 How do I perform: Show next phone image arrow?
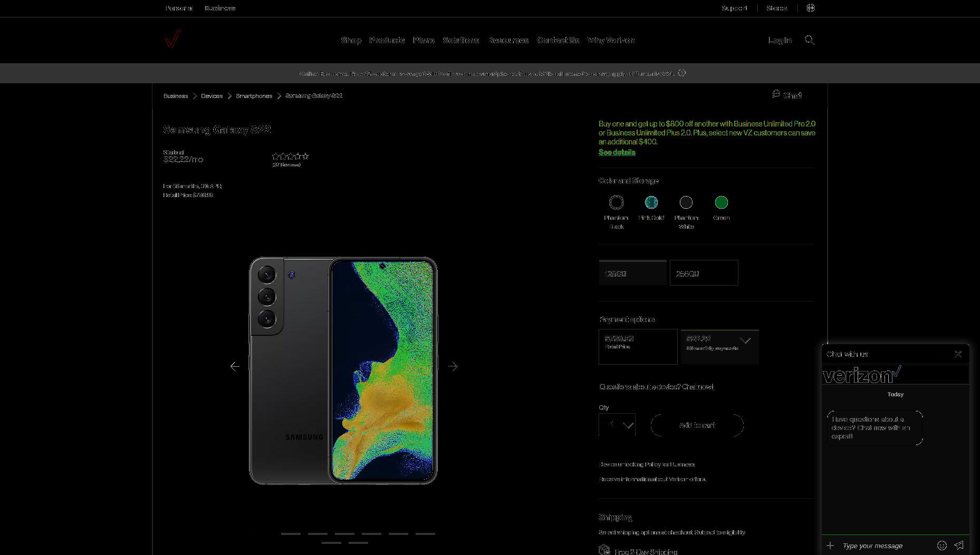[x=453, y=366]
